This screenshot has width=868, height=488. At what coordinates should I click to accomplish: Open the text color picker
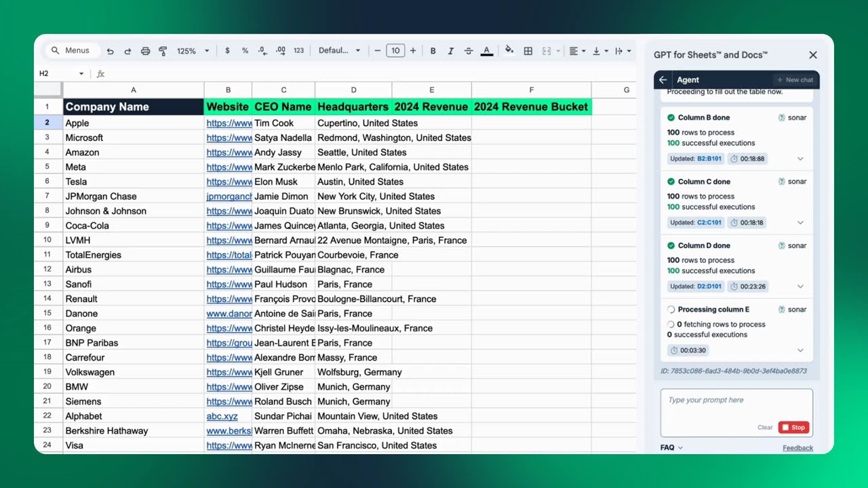coord(486,51)
